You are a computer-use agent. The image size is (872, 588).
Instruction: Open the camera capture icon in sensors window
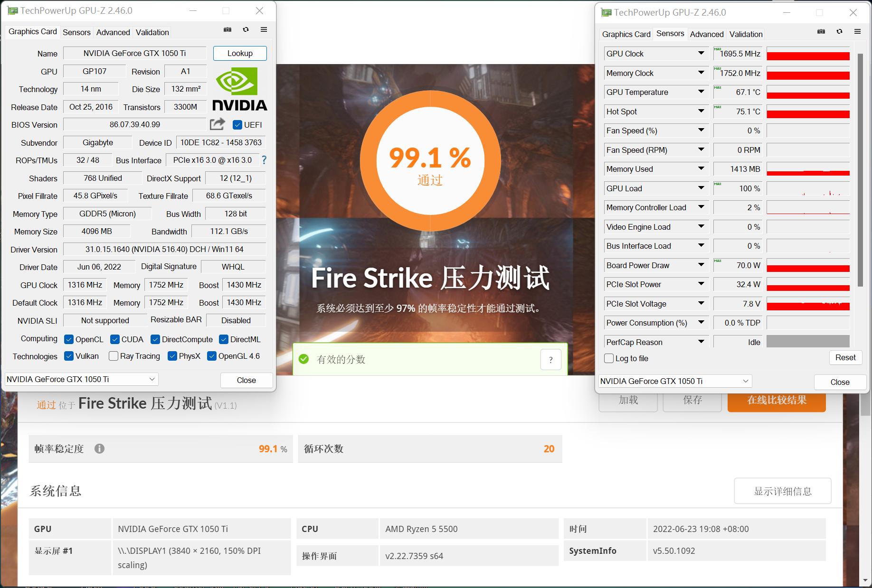point(820,31)
